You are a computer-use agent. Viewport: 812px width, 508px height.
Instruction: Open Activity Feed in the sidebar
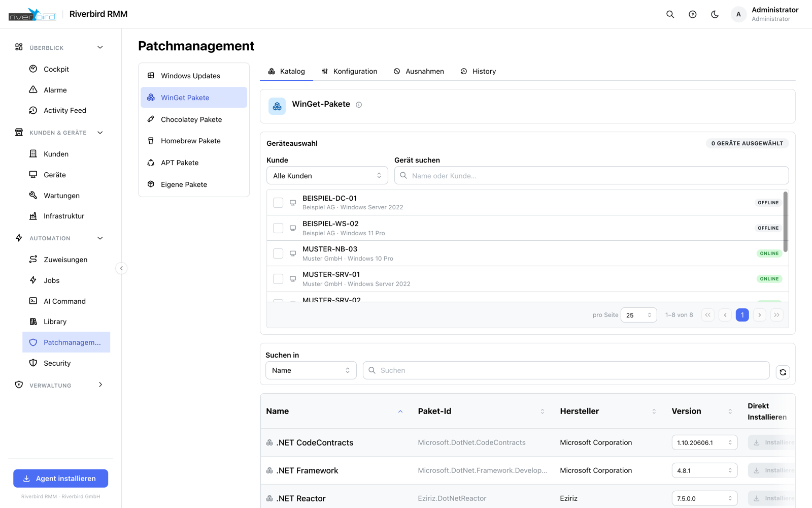(66, 110)
